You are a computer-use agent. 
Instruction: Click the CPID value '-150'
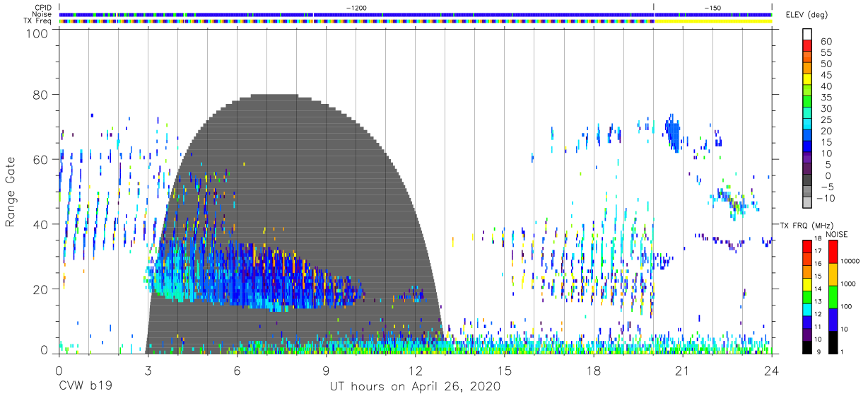(712, 7)
